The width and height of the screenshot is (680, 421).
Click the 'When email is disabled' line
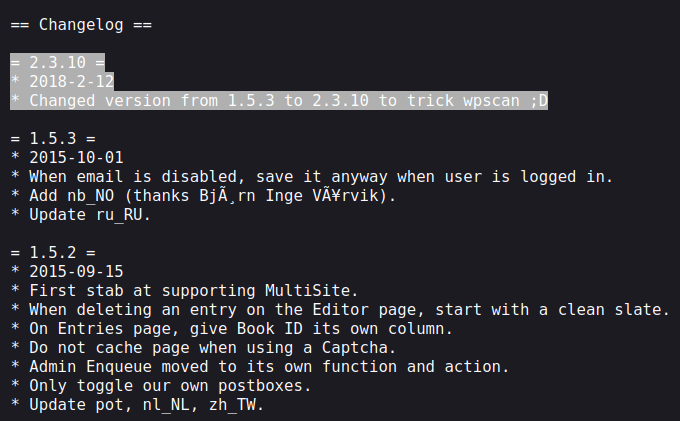312,177
